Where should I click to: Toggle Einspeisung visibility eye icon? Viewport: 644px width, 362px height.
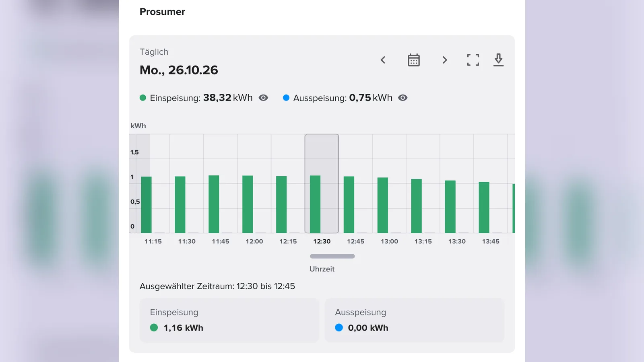(x=263, y=98)
